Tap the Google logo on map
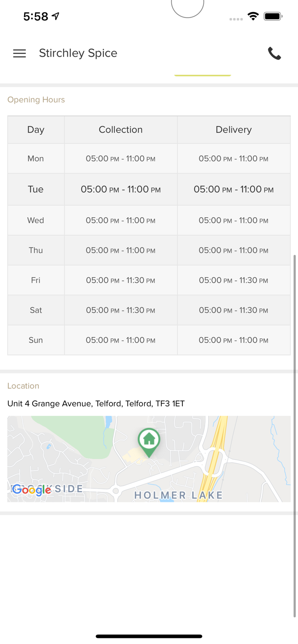Image resolution: width=298 pixels, height=644 pixels. [31, 490]
